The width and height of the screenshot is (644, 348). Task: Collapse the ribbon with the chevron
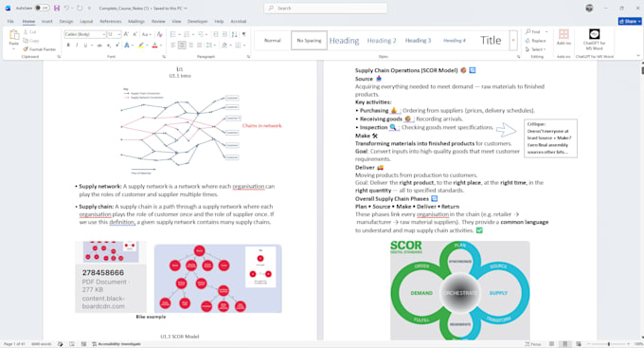click(x=637, y=56)
